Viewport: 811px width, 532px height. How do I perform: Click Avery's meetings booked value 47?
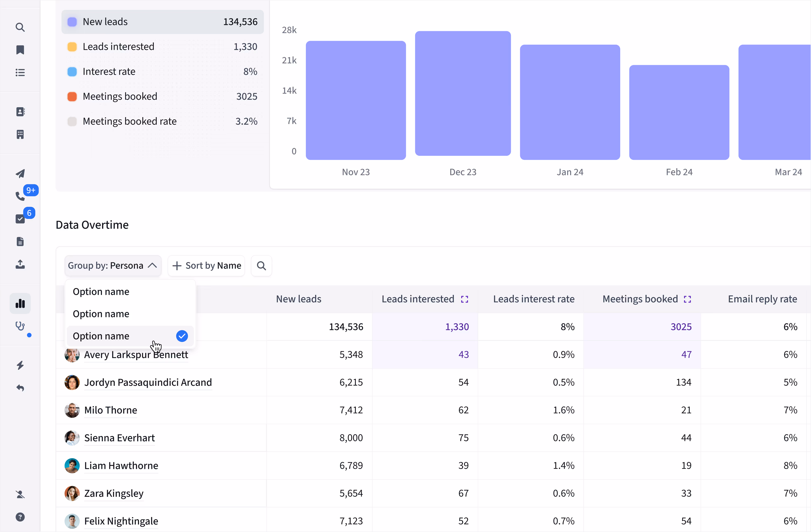click(x=686, y=354)
